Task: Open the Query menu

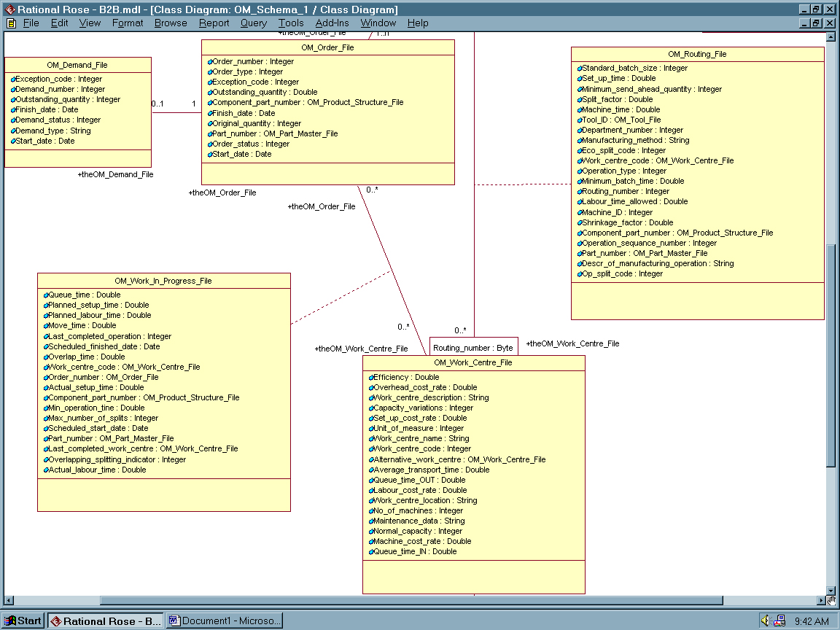Action: tap(254, 23)
